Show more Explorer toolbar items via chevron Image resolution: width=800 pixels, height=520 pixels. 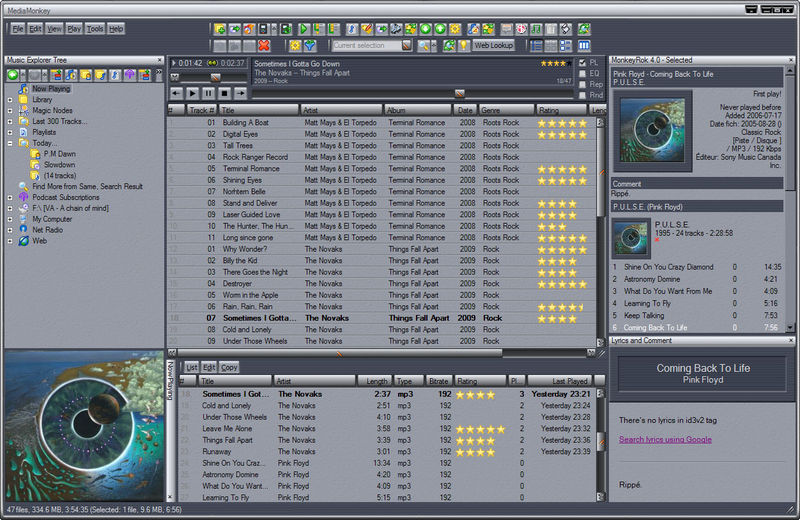pos(159,75)
